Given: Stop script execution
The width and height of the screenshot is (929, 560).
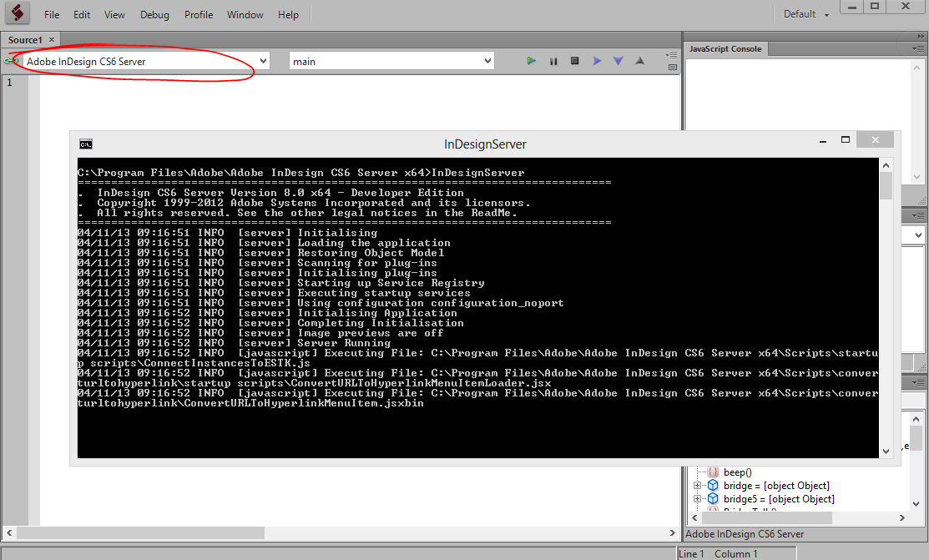Looking at the screenshot, I should click(x=575, y=60).
